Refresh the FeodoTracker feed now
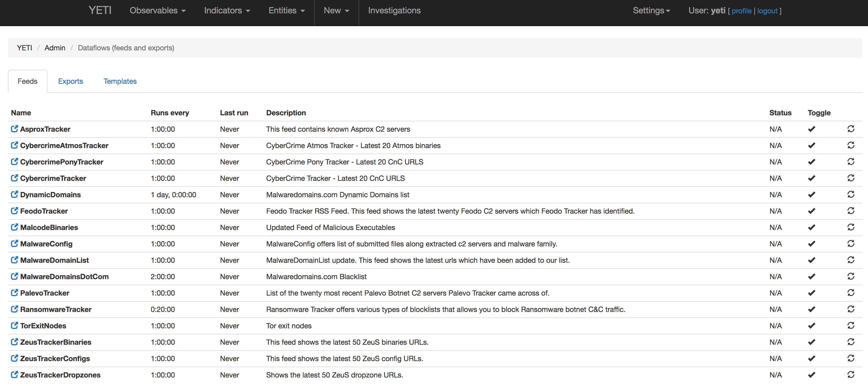This screenshot has height=386, width=868. pyautogui.click(x=850, y=211)
